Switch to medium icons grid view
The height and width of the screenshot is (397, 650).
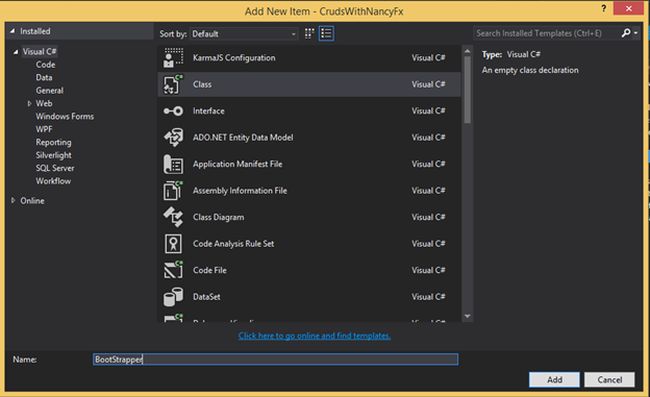[309, 34]
